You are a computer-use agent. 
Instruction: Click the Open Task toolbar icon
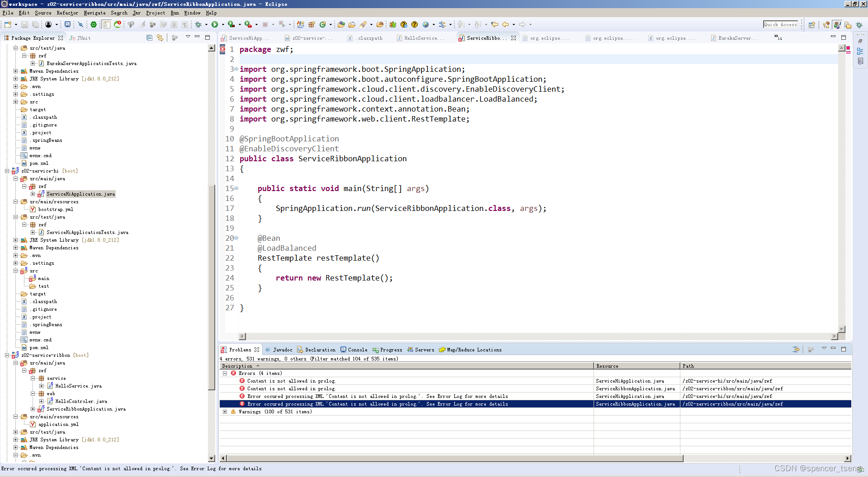[352, 24]
